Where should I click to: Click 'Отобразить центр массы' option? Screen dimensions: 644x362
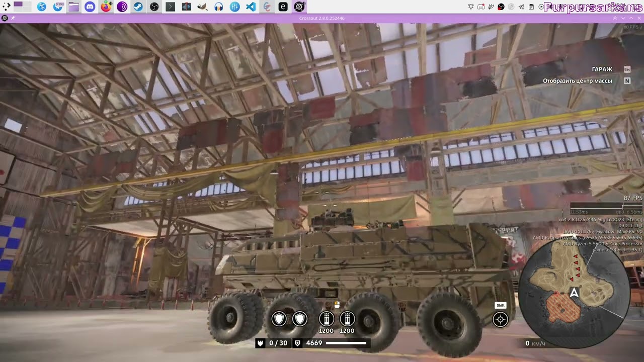click(x=578, y=81)
